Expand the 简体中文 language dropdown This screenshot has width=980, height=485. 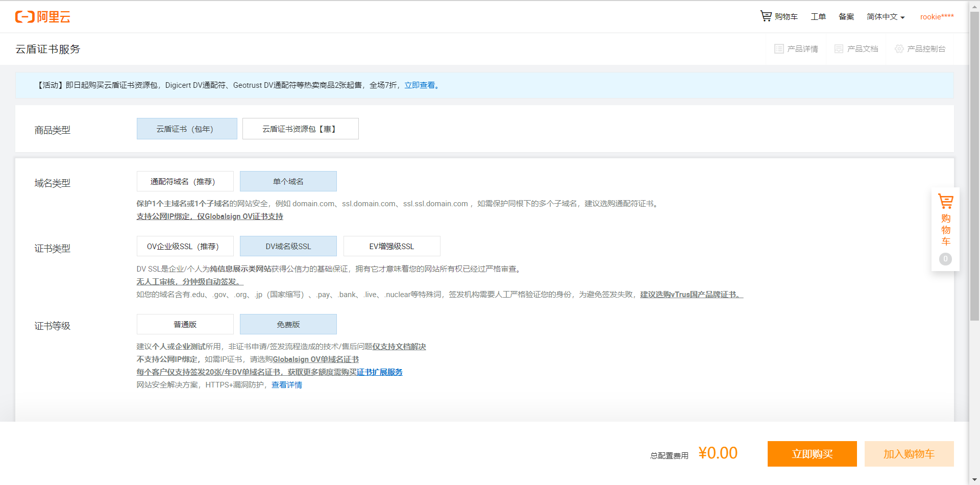click(886, 17)
